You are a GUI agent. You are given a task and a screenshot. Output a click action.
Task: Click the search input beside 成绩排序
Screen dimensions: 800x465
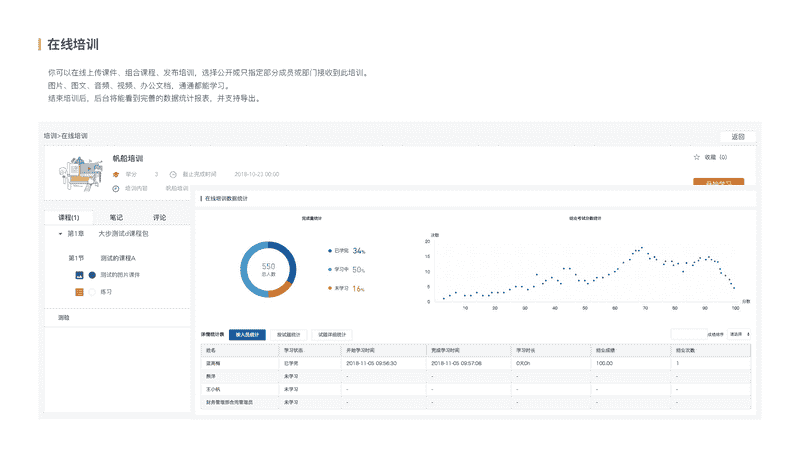(689, 334)
